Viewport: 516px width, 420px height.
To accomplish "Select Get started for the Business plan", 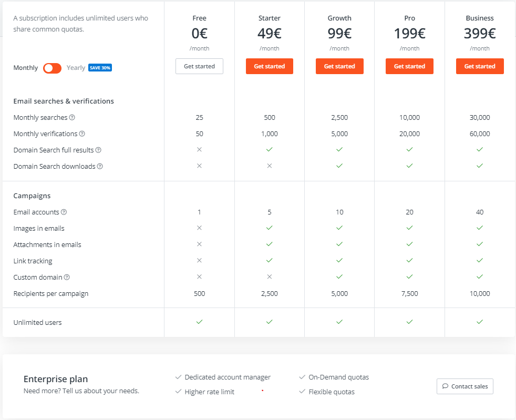I will [480, 66].
